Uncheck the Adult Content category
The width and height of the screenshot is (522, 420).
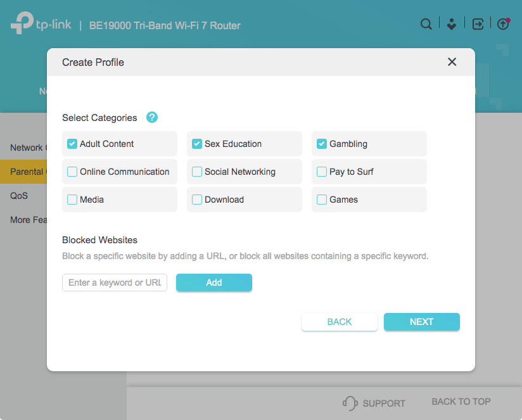pyautogui.click(x=72, y=144)
